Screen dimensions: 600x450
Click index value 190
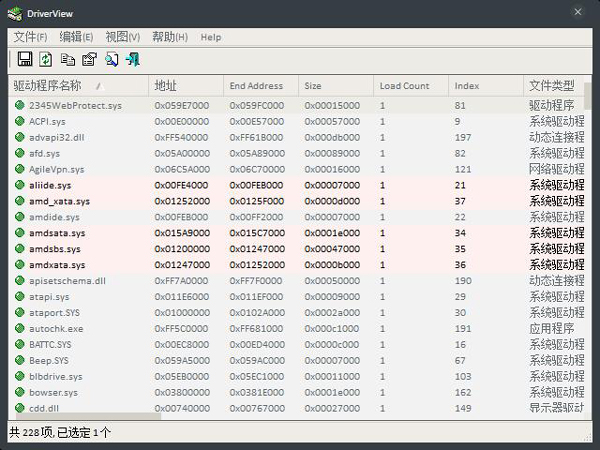[x=463, y=280]
